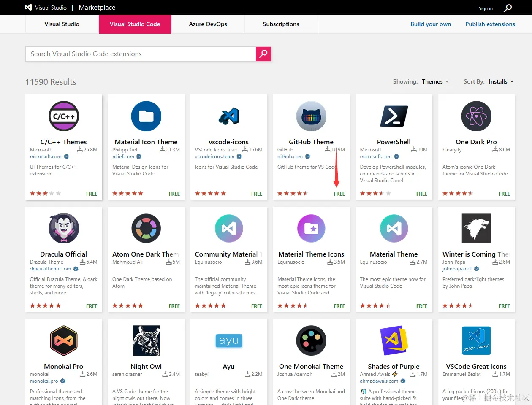Open the Material Theme extension logo
This screenshot has height=405, width=532.
(394, 228)
